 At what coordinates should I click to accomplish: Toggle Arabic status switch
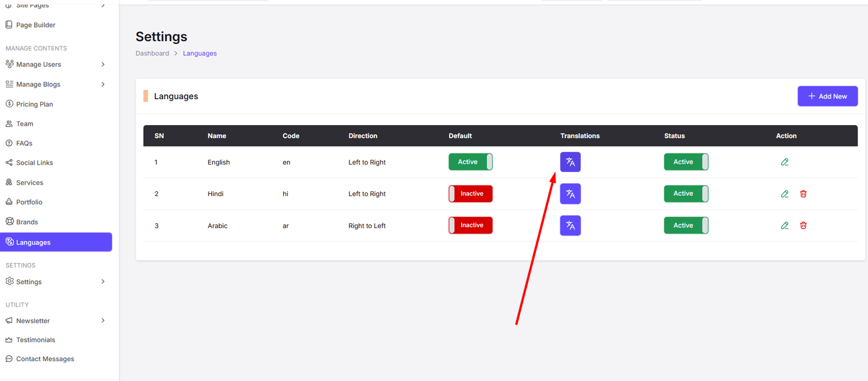click(686, 225)
